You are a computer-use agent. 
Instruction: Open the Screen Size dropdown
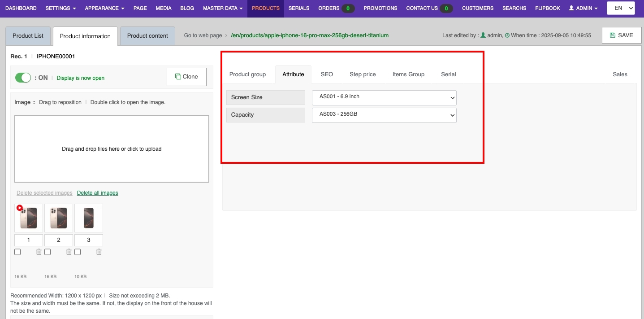point(384,97)
